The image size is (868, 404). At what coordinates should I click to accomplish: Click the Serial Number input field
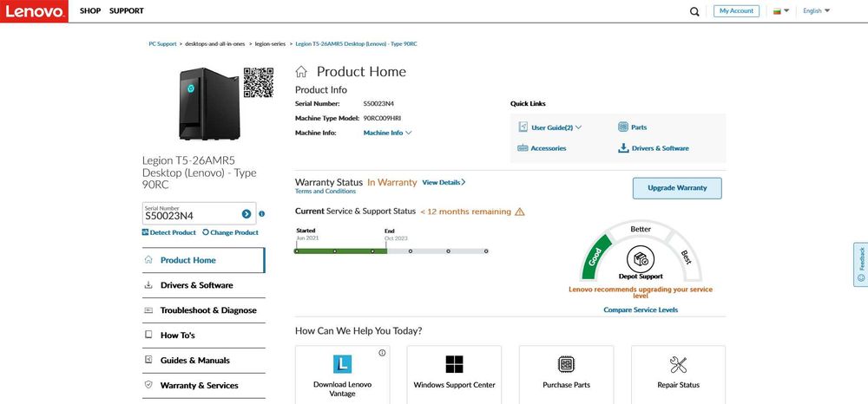click(x=191, y=214)
